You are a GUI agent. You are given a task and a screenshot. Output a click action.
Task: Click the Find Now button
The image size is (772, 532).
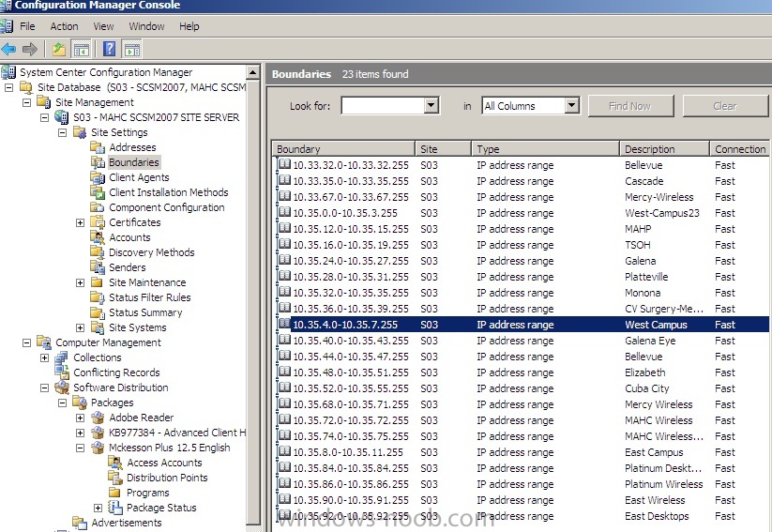(630, 106)
